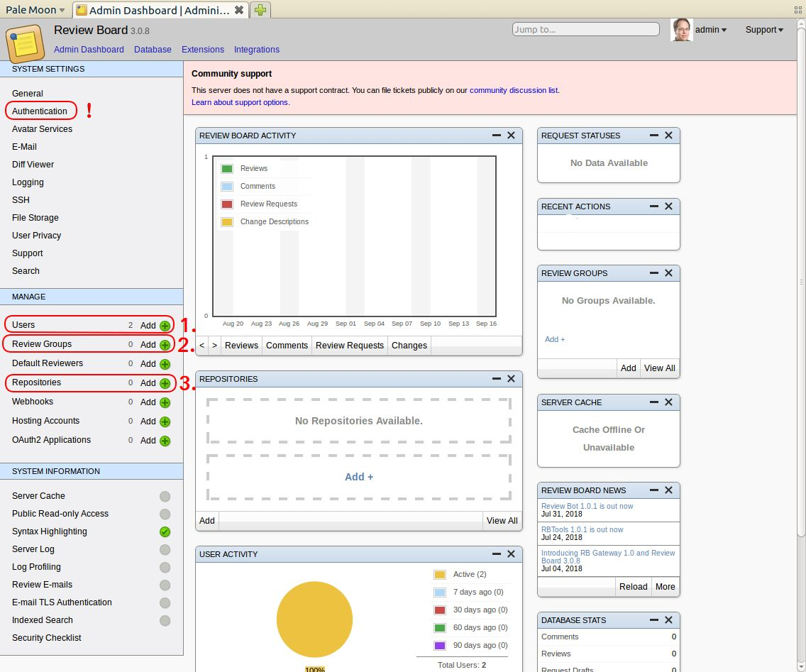Click the yellow Active users legend swatch
806x672 pixels.
click(439, 574)
